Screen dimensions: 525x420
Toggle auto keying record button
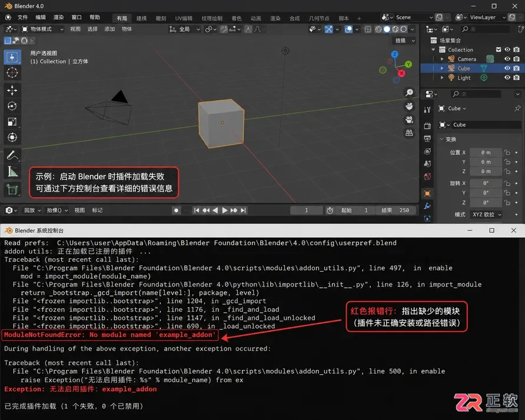[x=176, y=211]
